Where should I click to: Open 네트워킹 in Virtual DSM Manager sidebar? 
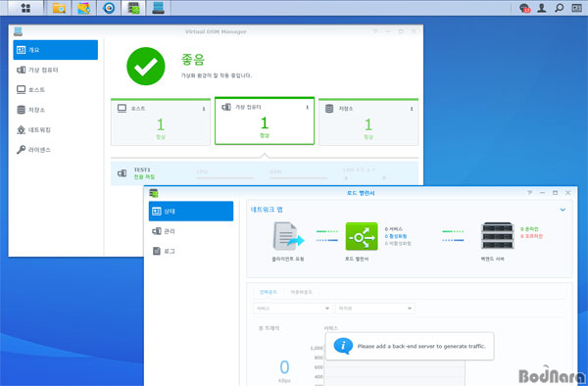pyautogui.click(x=56, y=130)
